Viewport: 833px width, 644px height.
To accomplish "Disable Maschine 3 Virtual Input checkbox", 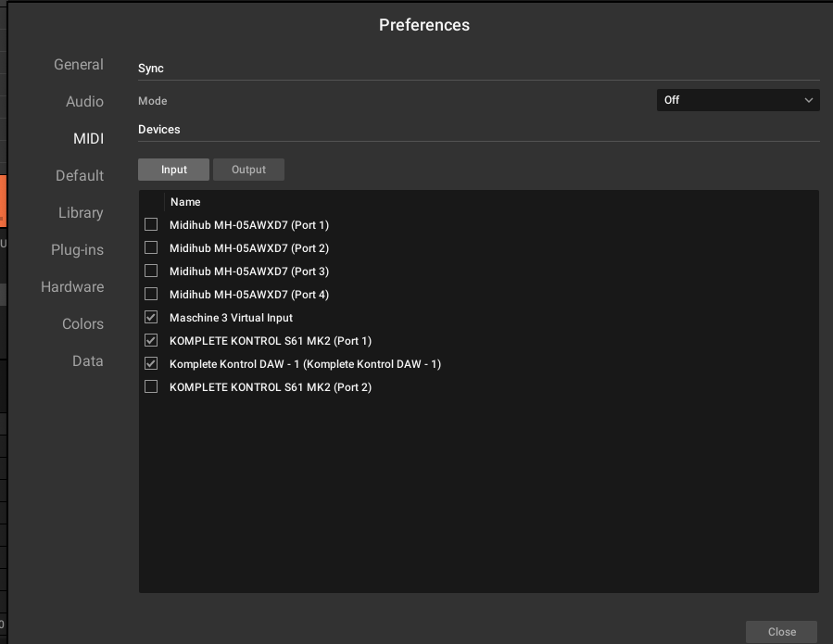I will [151, 317].
